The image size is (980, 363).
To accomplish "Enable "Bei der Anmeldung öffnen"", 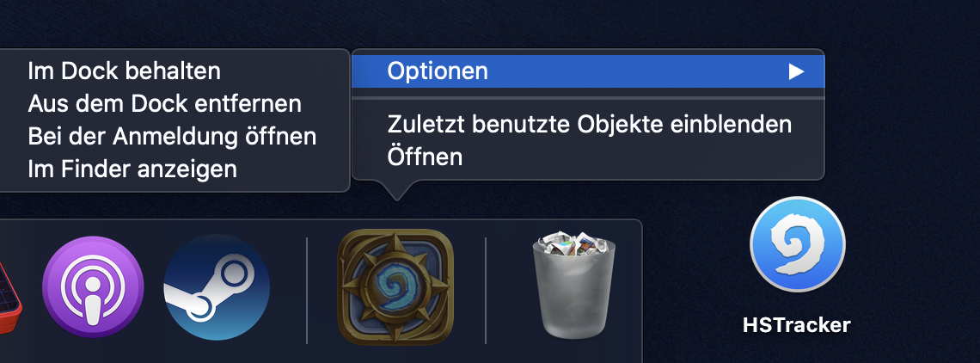I will pos(172,137).
